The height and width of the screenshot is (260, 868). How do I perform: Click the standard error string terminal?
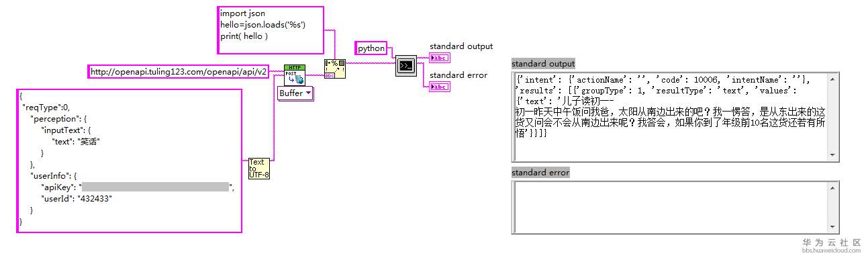pos(439,87)
